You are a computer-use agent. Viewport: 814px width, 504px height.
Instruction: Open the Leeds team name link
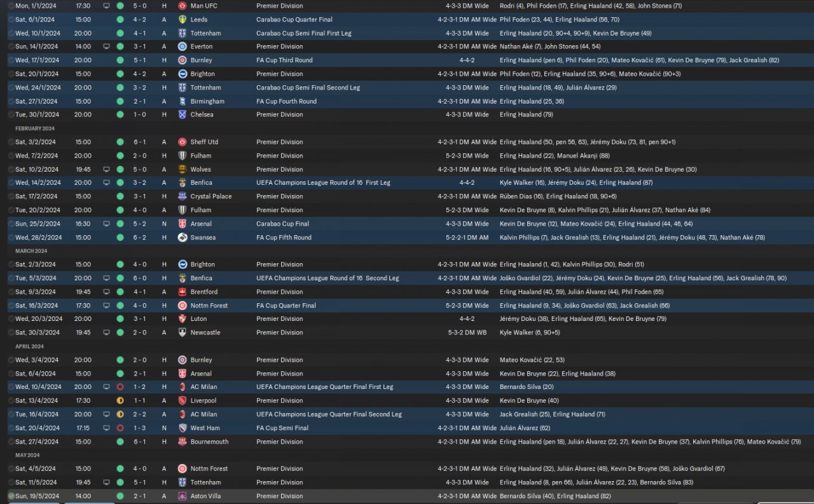(199, 20)
